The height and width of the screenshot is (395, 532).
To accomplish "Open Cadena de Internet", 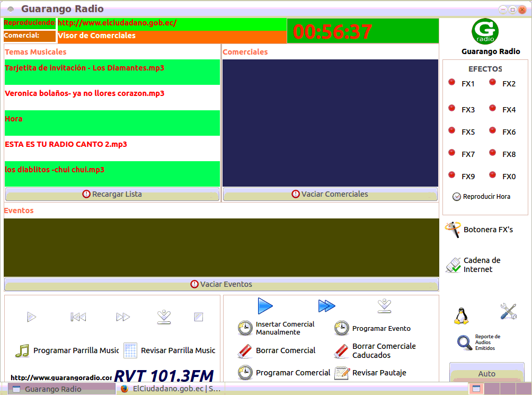I will 473,265.
